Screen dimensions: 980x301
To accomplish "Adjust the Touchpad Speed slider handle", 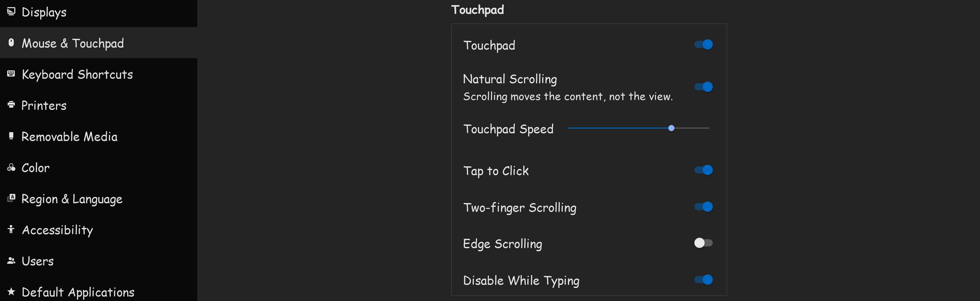I will [x=671, y=128].
